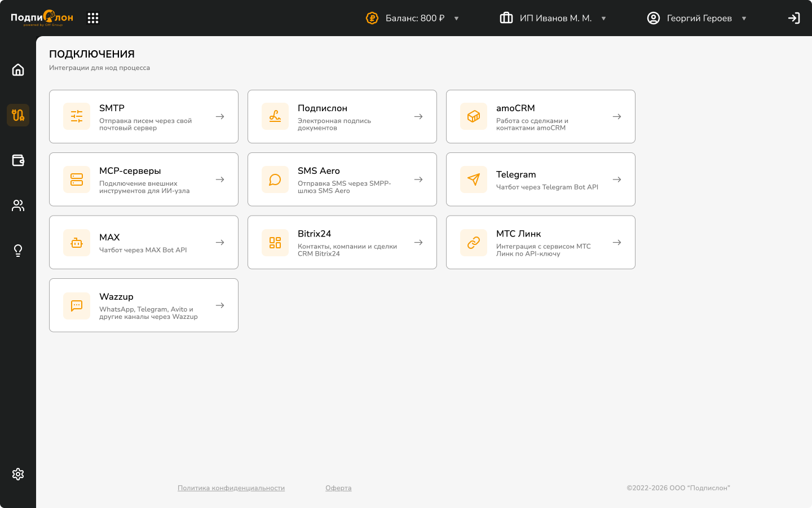Open the wallet section in sidebar
The height and width of the screenshot is (508, 812).
18,160
